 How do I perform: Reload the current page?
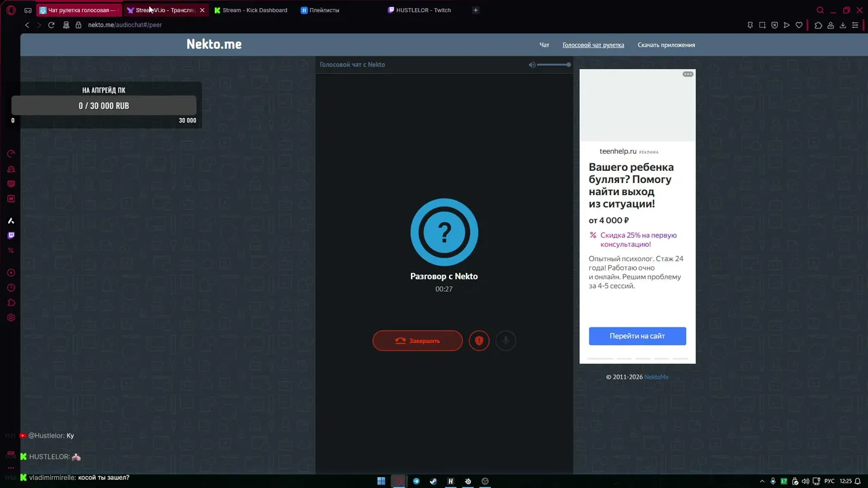tap(51, 25)
